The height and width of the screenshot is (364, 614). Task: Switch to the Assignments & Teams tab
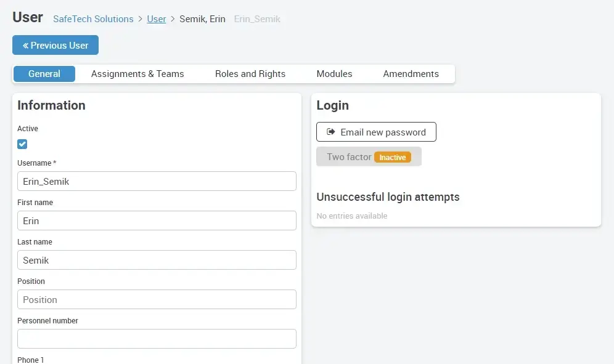pyautogui.click(x=137, y=73)
